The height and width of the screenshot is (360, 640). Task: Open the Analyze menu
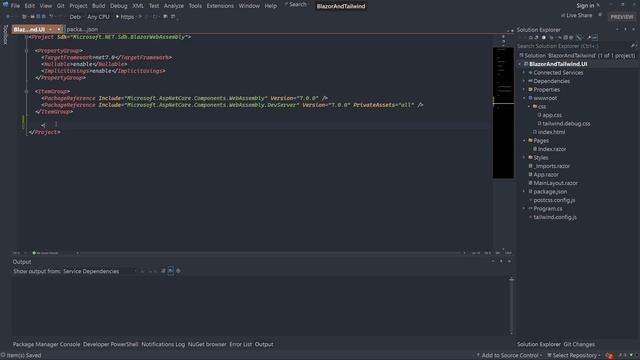pos(174,6)
